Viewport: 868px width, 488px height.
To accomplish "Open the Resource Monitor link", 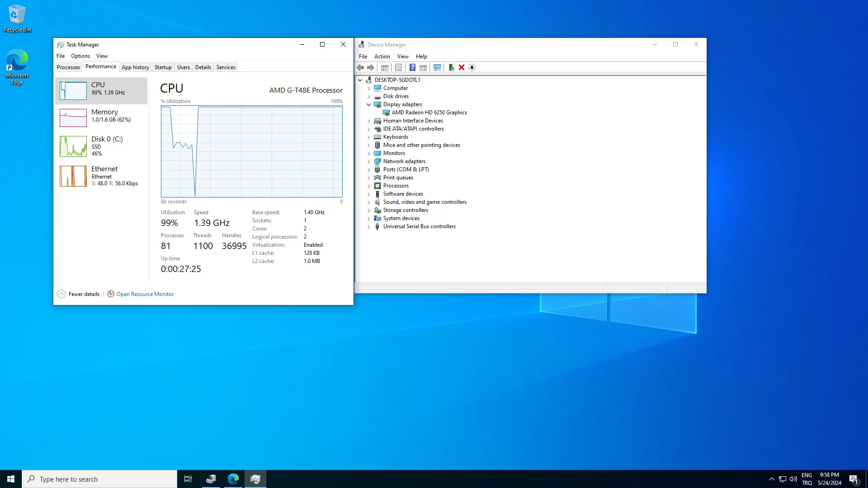I will pyautogui.click(x=145, y=294).
